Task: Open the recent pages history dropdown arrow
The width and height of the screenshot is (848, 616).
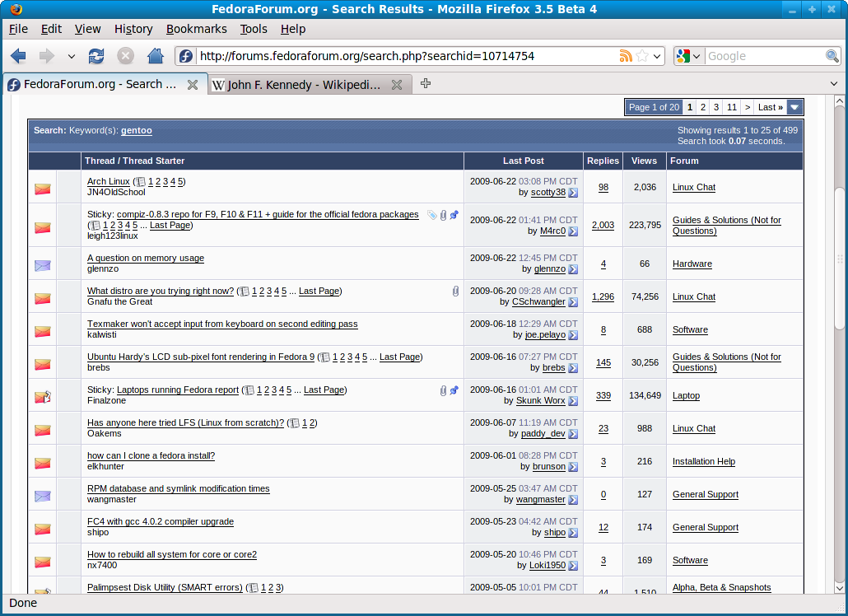Action: (71, 56)
